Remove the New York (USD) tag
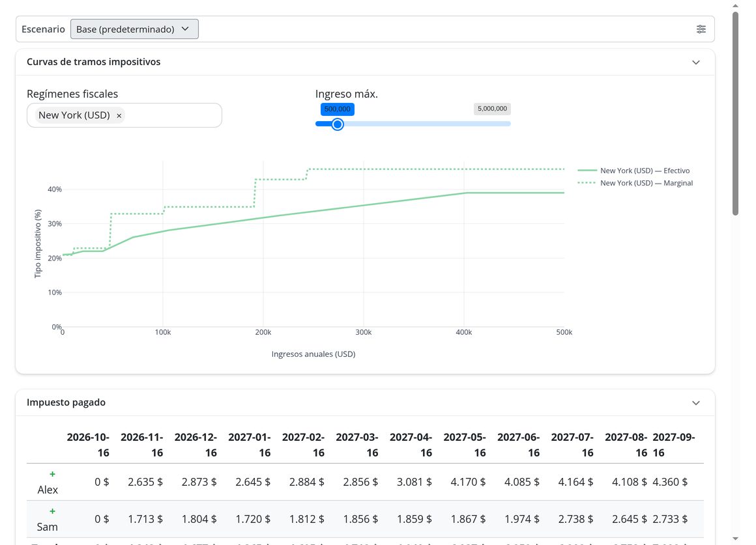Screen dimensions: 756x545 pos(119,116)
